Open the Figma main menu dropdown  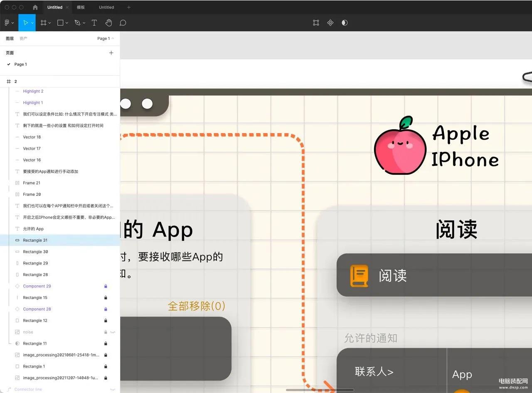tap(9, 23)
